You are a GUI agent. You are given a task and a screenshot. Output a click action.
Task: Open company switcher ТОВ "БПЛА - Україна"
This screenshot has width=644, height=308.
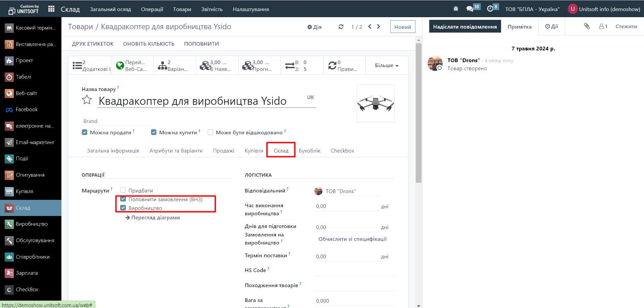pyautogui.click(x=532, y=9)
